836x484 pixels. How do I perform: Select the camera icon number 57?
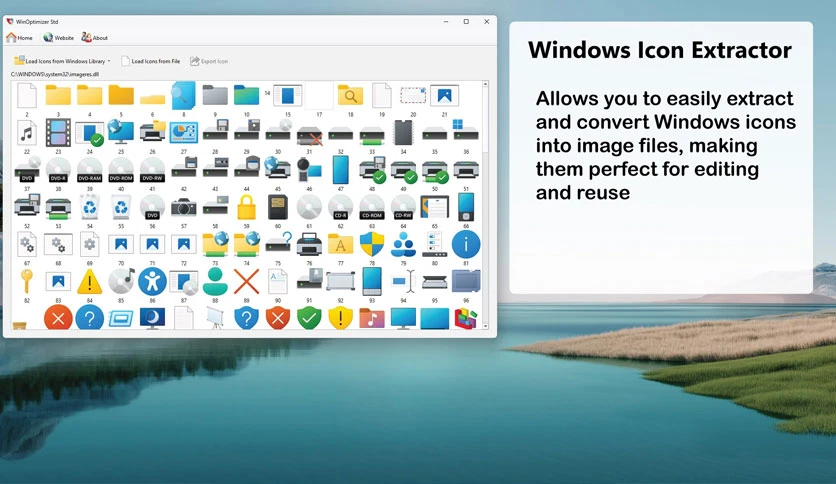coord(184,207)
